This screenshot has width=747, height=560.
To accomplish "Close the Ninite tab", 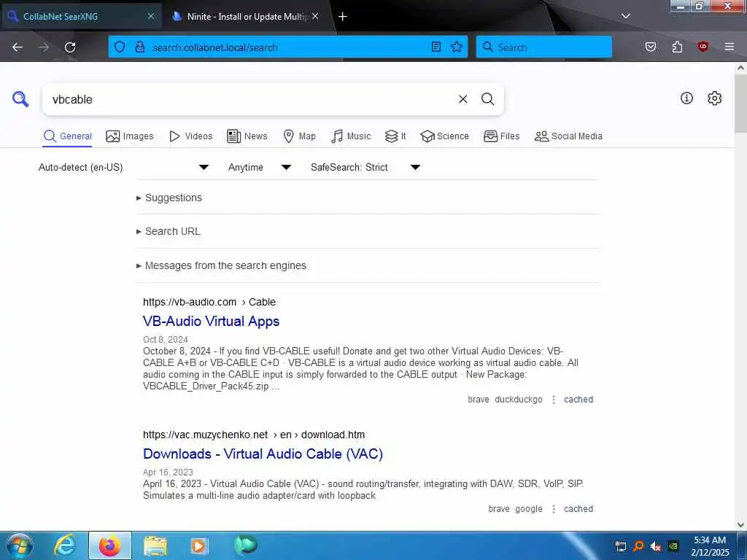I will (315, 16).
